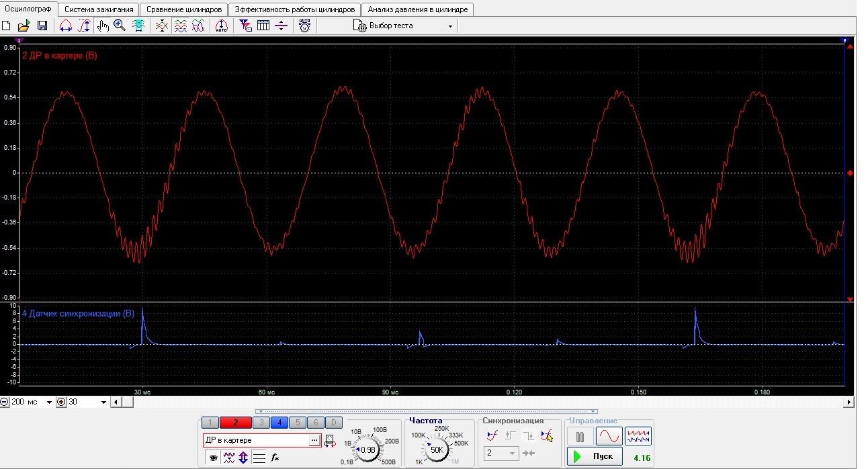
Task: Open the Сравнение цилиндров tab
Action: (x=184, y=9)
